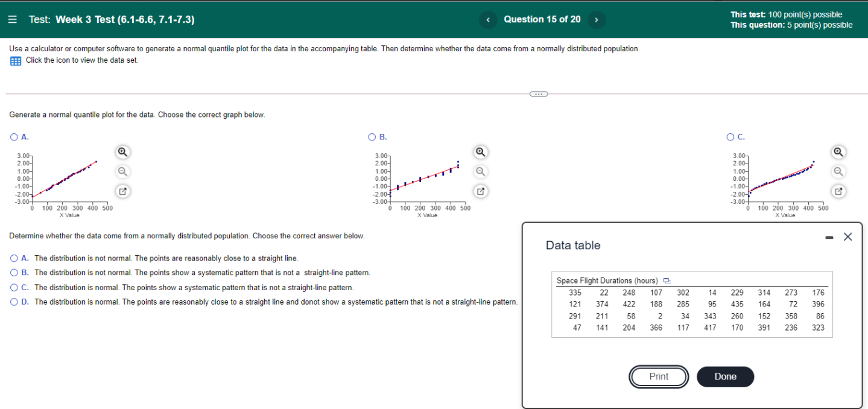Image resolution: width=868 pixels, height=409 pixels.
Task: Go to the next question with the right arrow
Action: click(596, 19)
